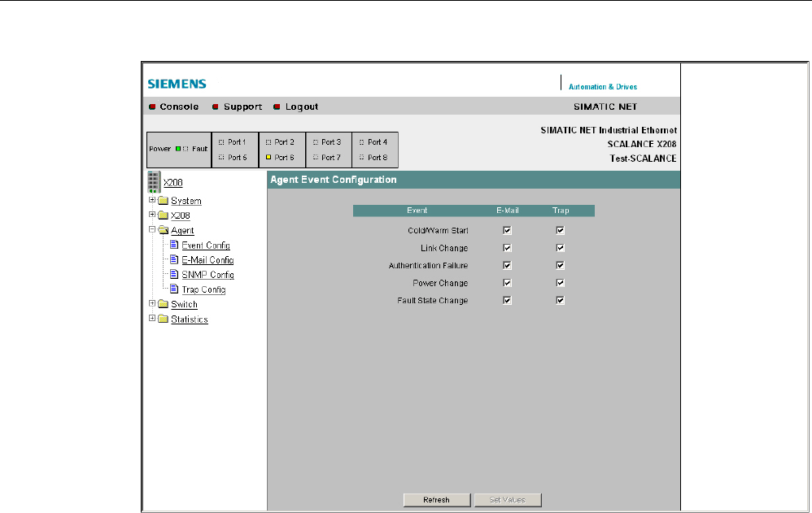Click the green Power LED indicator
The height and width of the screenshot is (513, 812).
[x=178, y=149]
